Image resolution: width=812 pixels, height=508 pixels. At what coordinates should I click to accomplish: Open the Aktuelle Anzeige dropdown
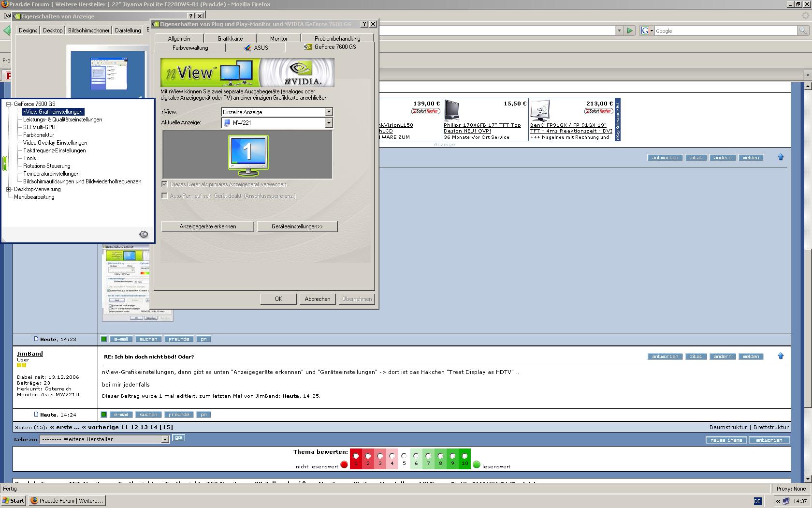pos(329,123)
